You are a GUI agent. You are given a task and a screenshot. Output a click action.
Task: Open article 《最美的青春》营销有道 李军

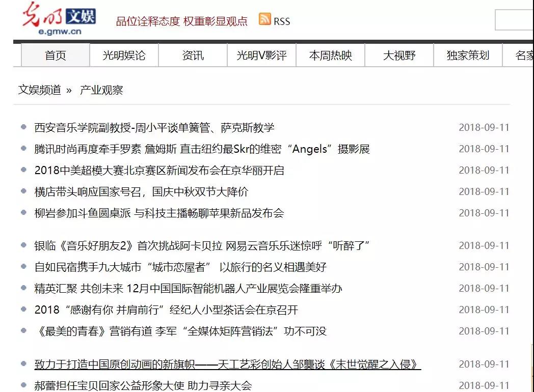click(x=180, y=331)
